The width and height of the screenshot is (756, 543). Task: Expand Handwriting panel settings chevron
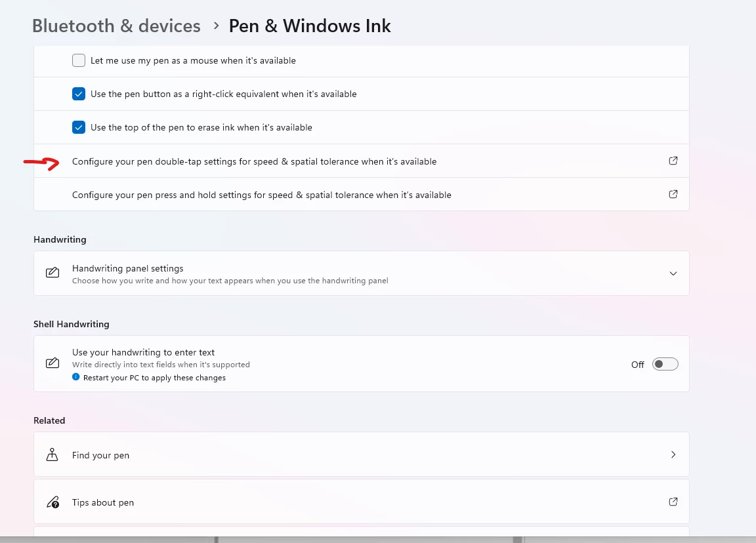pyautogui.click(x=673, y=273)
